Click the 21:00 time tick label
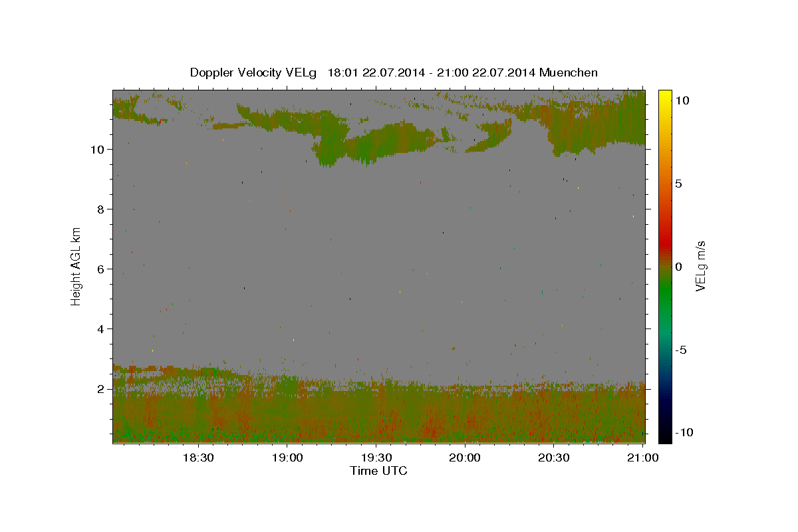The width and height of the screenshot is (798, 532). click(643, 458)
